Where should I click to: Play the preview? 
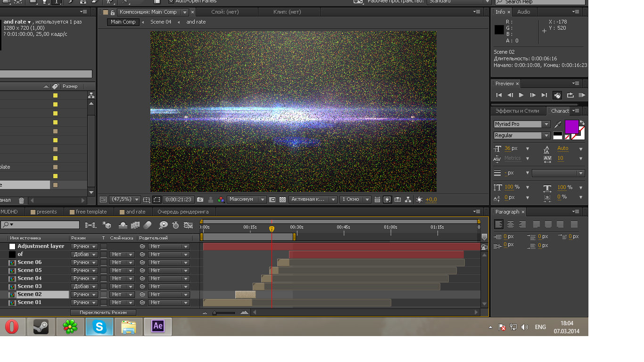(x=521, y=95)
